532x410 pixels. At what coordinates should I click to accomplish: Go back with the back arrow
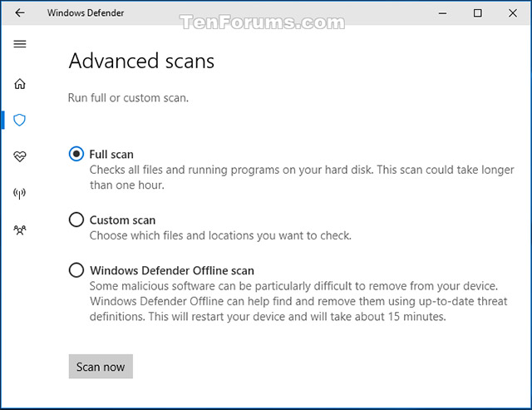click(20, 13)
